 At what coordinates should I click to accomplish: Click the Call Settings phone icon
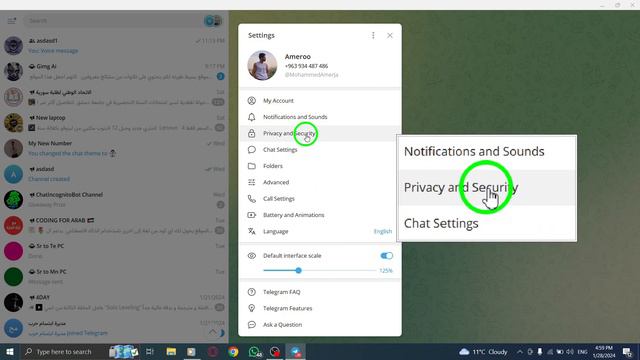(252, 199)
